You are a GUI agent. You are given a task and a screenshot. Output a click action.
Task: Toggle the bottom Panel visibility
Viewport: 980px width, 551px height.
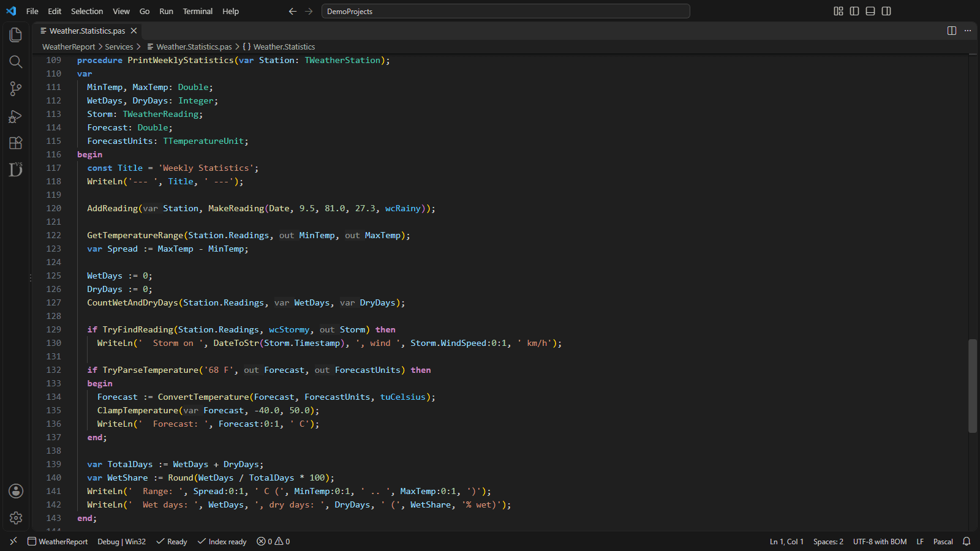click(x=870, y=11)
